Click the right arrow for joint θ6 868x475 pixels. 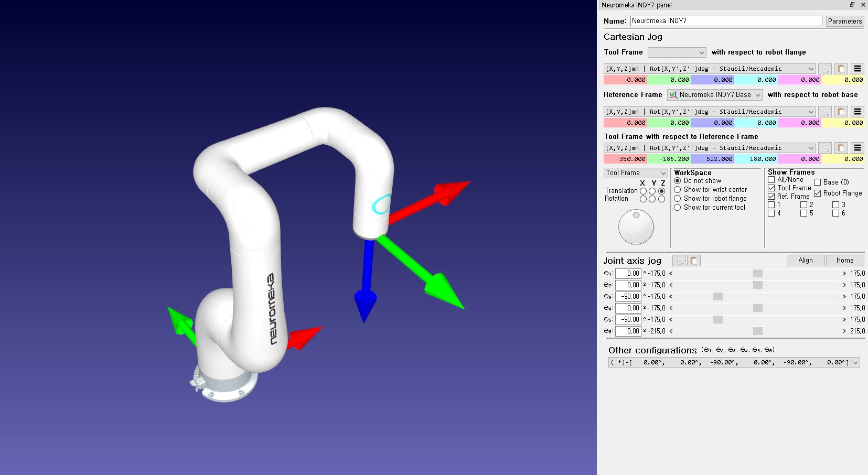tap(844, 331)
